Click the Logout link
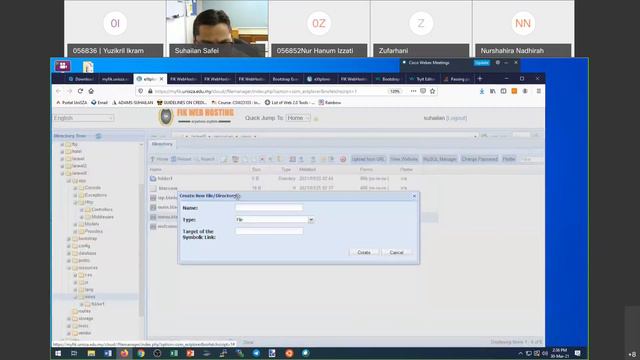 click(x=456, y=118)
